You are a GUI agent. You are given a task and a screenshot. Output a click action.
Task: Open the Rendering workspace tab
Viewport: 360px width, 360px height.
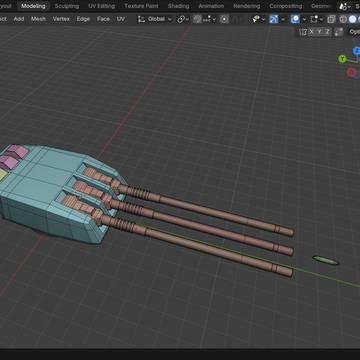click(247, 6)
